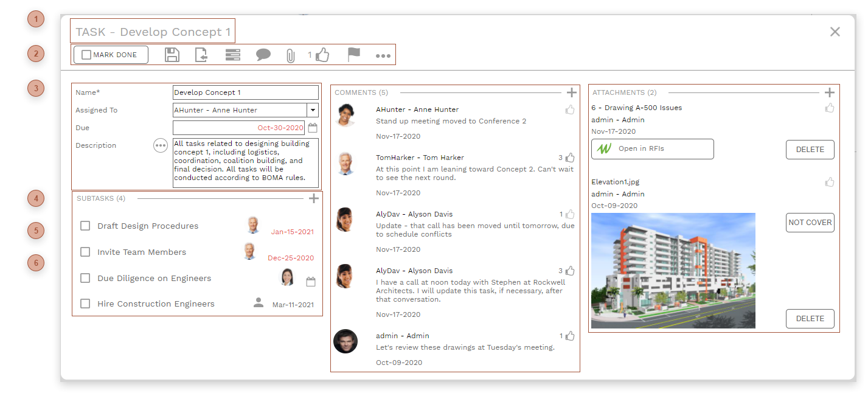Open the Elevation1.jpg image preview
The width and height of the screenshot is (868, 396).
click(x=673, y=270)
